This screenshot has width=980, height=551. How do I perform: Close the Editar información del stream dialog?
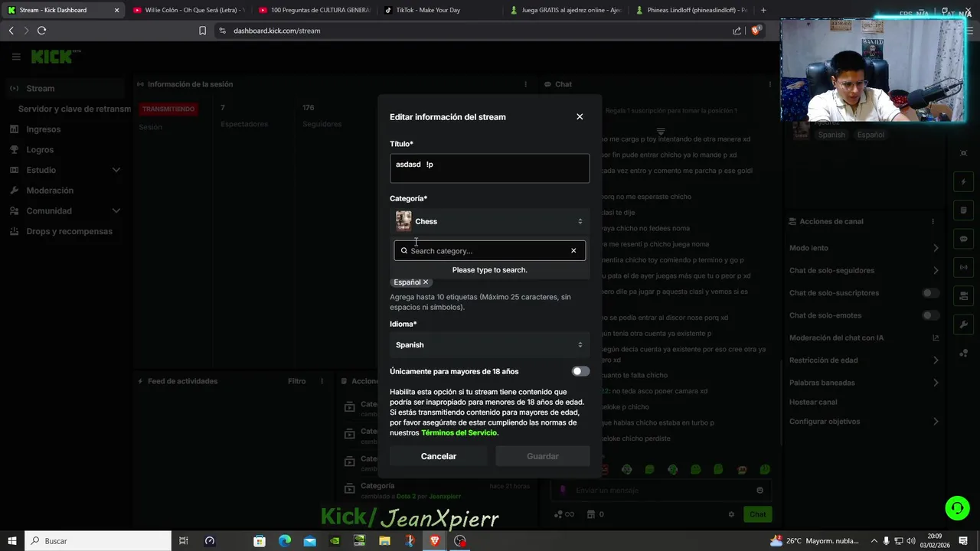[x=580, y=117]
